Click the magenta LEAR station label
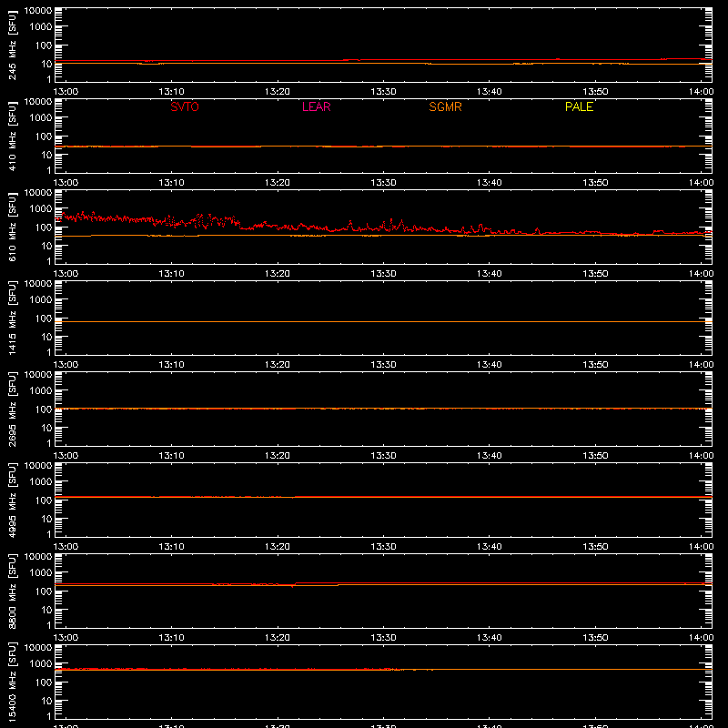 click(x=316, y=106)
